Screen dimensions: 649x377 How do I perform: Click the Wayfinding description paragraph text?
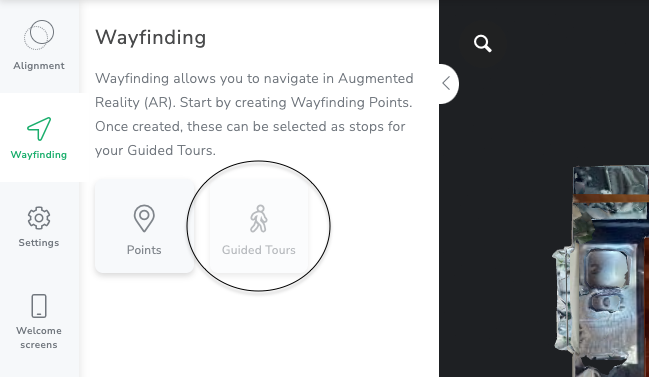click(x=254, y=114)
